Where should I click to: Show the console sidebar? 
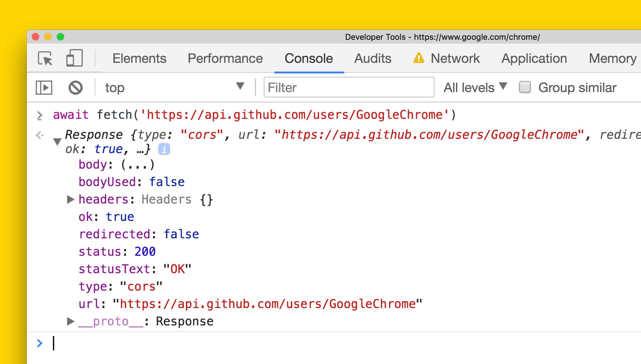44,88
